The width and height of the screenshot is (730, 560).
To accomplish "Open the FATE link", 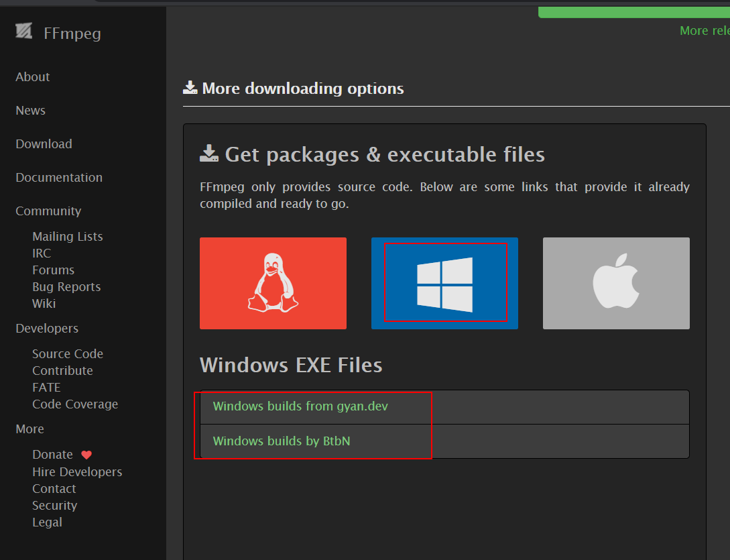I will coord(46,388).
